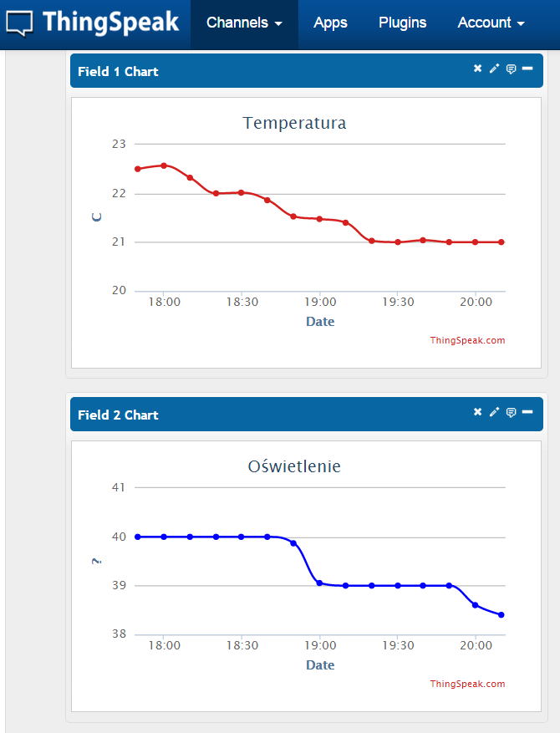The width and height of the screenshot is (560, 733).
Task: Open Field 2 Chart comment icon
Action: 511,412
